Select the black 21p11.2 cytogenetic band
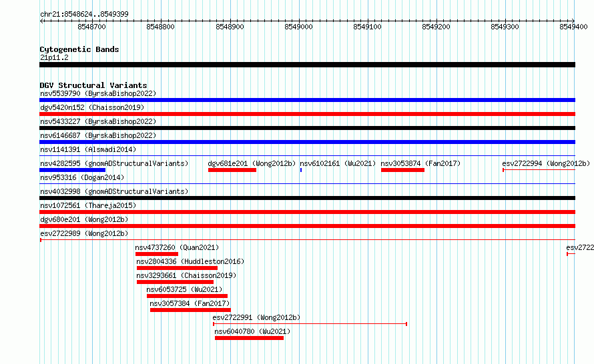Image resolution: width=594 pixels, height=364 pixels. (307, 65)
